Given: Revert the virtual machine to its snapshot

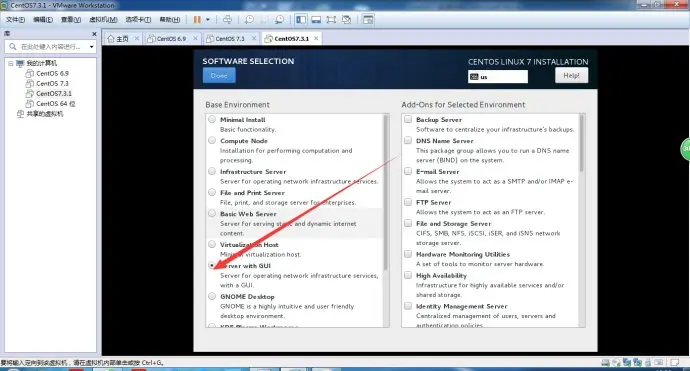Looking at the screenshot, I should click(264, 19).
